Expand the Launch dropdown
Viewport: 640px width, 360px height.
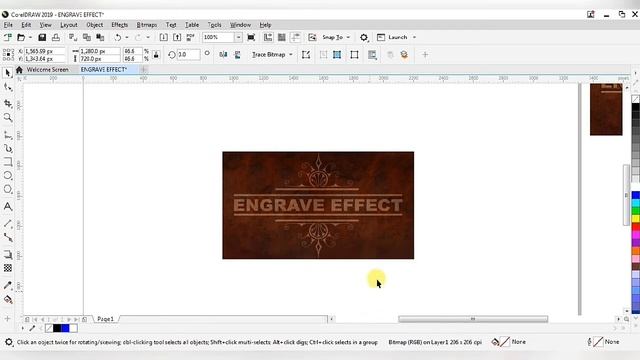coord(414,37)
